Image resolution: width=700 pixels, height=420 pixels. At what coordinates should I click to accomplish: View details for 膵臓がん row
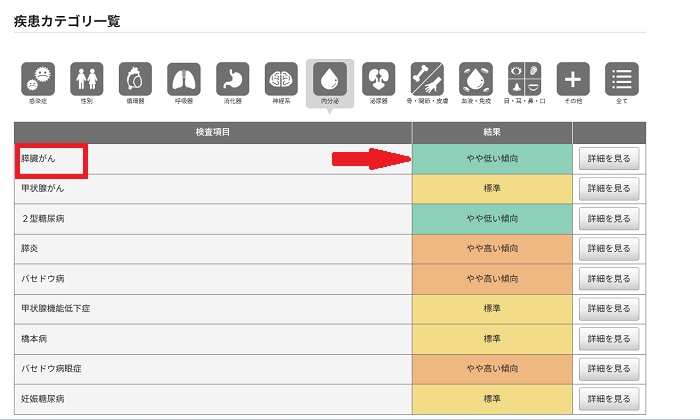click(609, 158)
